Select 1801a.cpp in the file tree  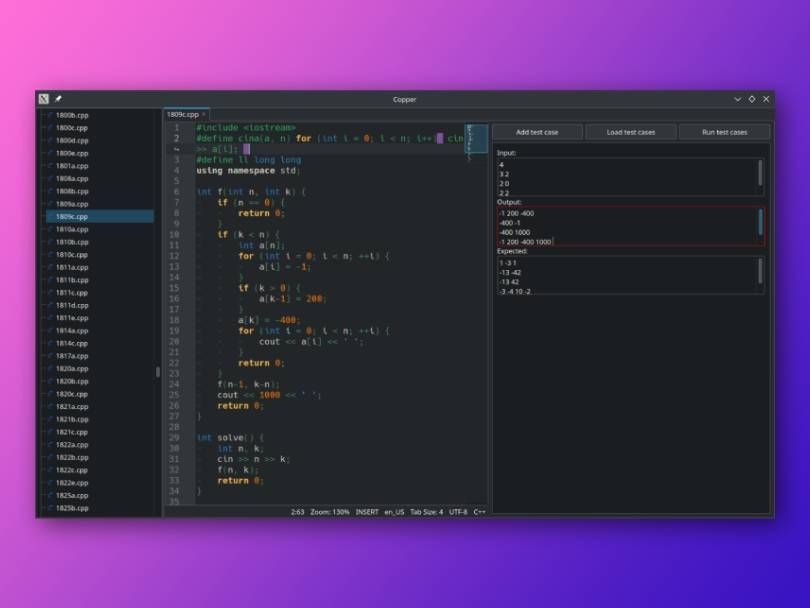(x=72, y=166)
